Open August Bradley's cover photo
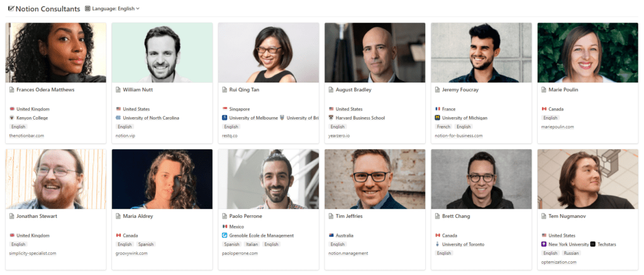The height and width of the screenshot is (275, 644). pos(375,53)
